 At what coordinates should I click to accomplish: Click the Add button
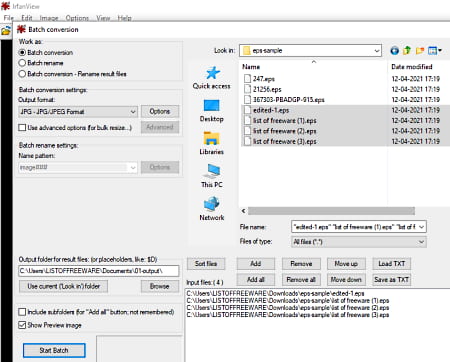pyautogui.click(x=256, y=264)
